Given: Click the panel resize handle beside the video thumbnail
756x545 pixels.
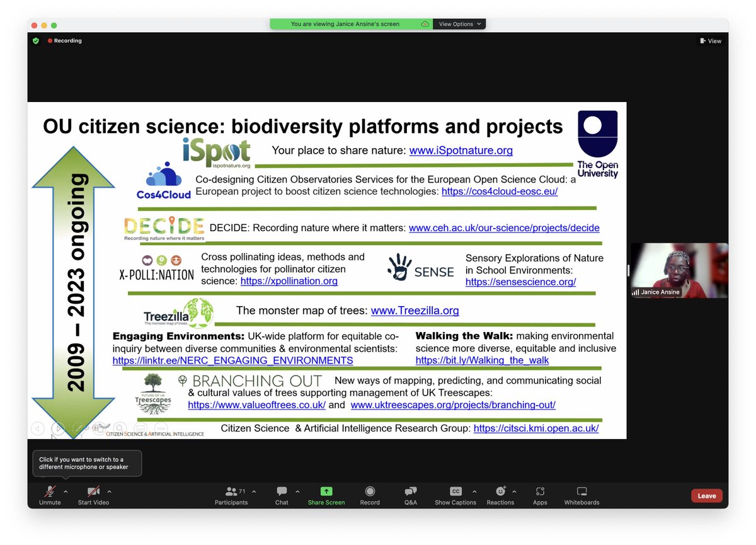Looking at the screenshot, I should coord(628,270).
